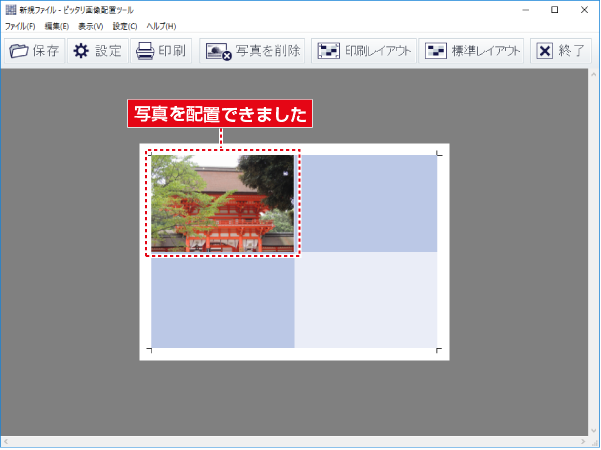
Task: Open the ヘルプ(H) menu
Action: [161, 26]
